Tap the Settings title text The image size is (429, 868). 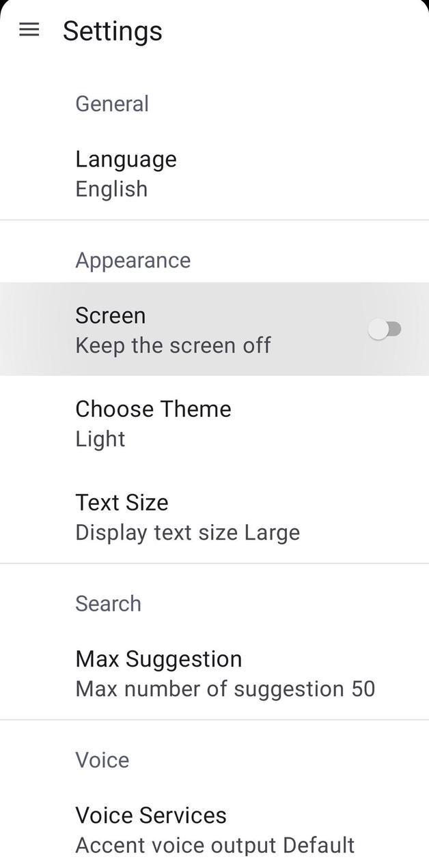pos(113,30)
